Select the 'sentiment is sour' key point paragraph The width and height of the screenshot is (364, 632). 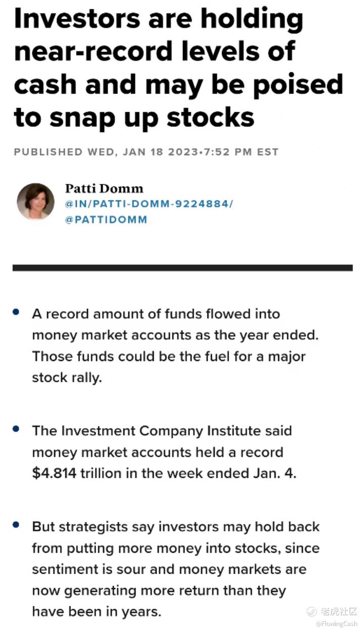pyautogui.click(x=176, y=569)
